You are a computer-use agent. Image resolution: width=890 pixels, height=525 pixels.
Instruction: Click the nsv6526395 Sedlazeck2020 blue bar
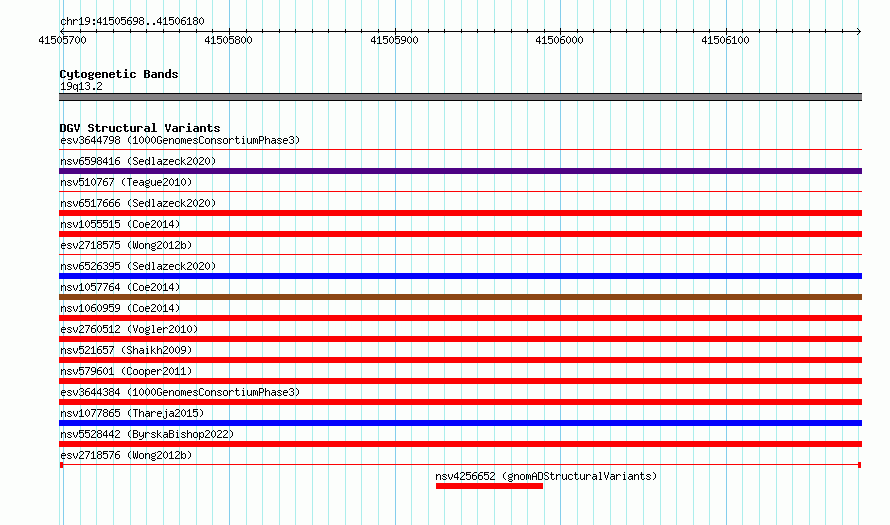[460, 276]
